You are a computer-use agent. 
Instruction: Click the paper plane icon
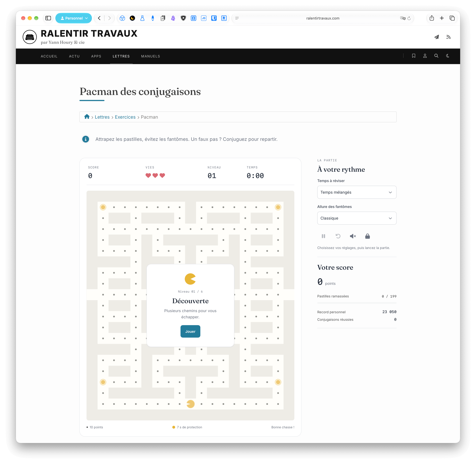[436, 37]
